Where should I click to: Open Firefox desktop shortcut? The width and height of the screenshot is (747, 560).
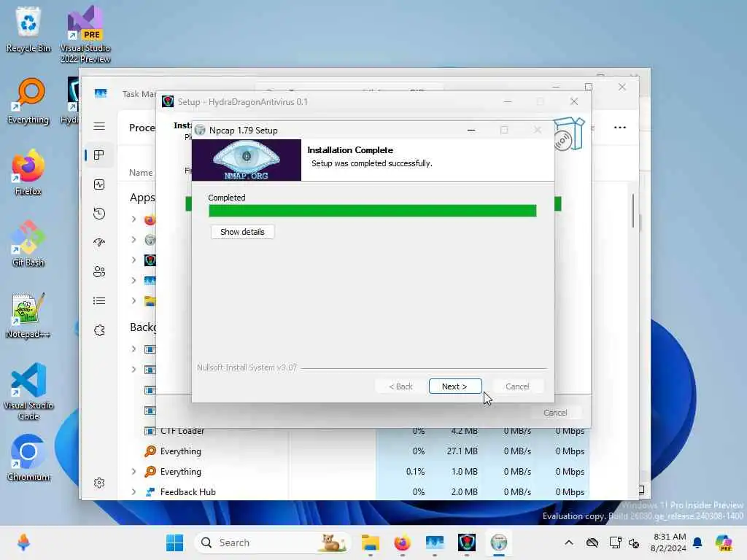coord(28,172)
